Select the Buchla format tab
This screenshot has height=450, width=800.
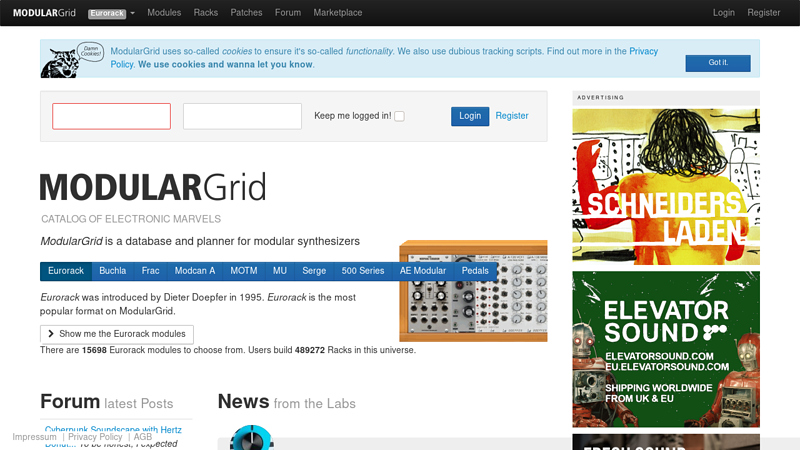pyautogui.click(x=113, y=271)
